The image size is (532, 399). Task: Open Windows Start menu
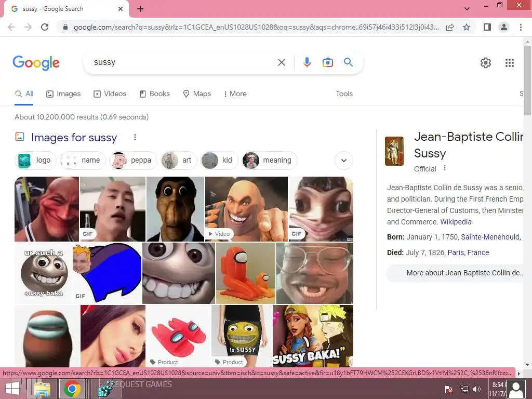pyautogui.click(x=12, y=389)
